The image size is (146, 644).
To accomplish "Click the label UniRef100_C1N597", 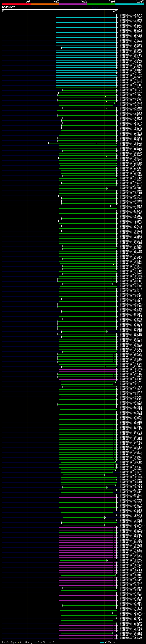I will [131, 100].
